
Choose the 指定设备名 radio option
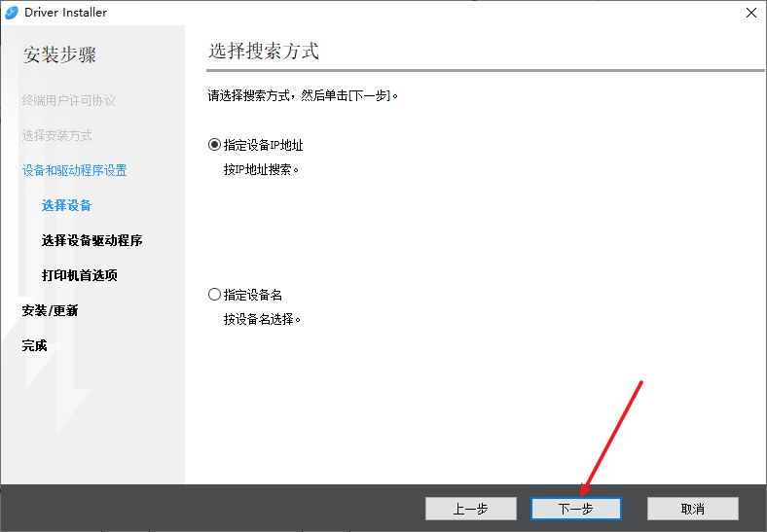point(215,295)
